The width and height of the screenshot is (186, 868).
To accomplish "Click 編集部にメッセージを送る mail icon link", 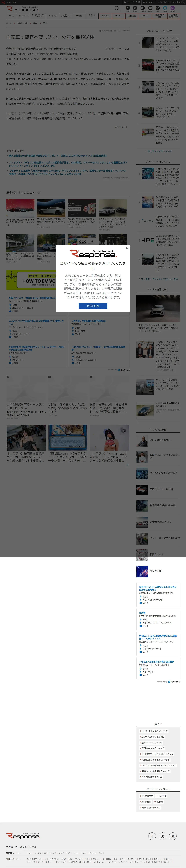I will pyautogui.click(x=118, y=49).
